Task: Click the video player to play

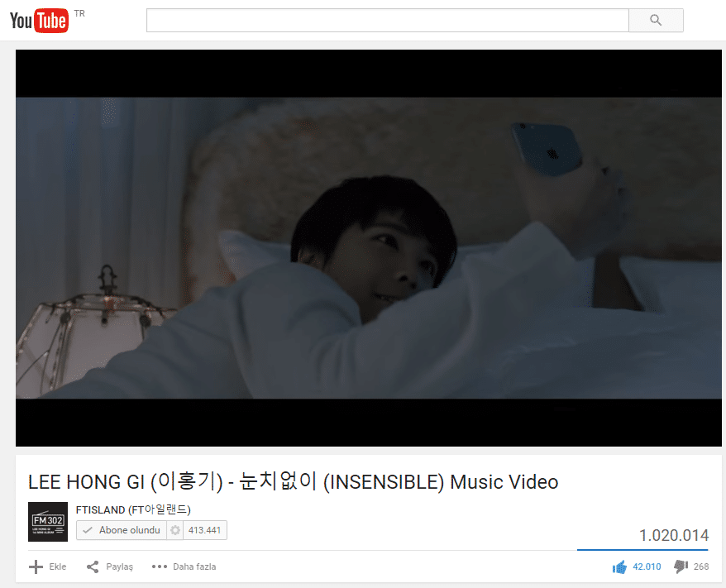Action: tap(369, 248)
